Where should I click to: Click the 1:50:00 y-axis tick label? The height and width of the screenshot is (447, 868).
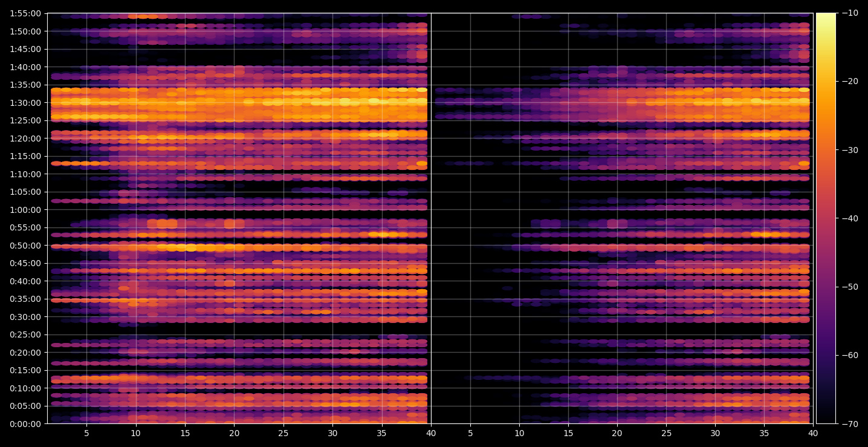pos(25,31)
